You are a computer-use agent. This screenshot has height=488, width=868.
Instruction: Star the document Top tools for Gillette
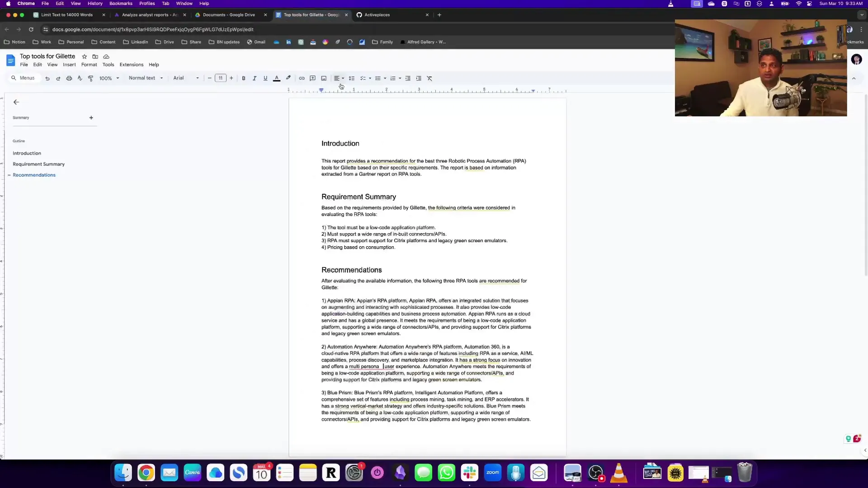click(84, 56)
